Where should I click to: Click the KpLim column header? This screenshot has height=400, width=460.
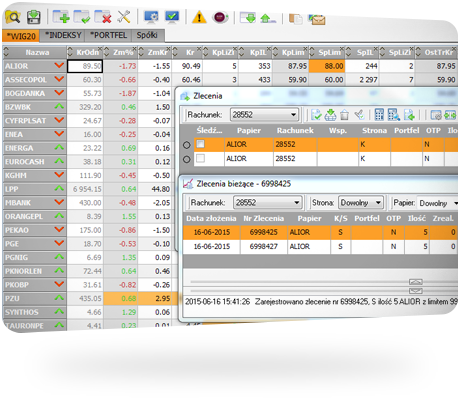[290, 52]
